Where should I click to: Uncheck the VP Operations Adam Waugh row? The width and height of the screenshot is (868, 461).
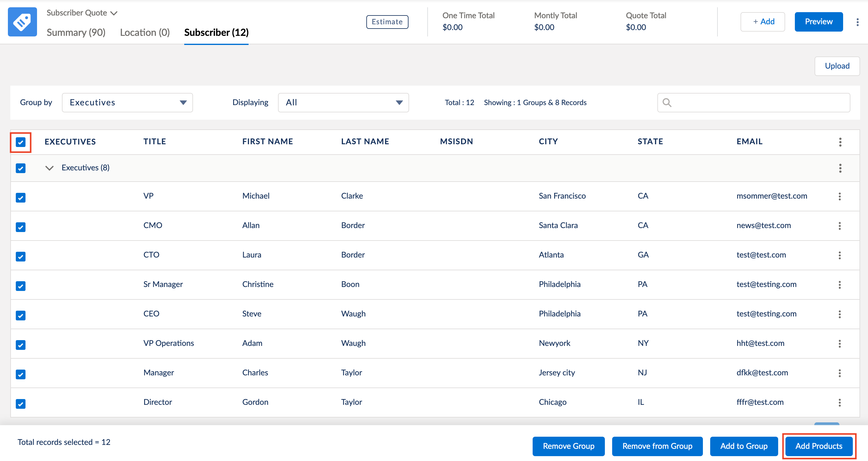coord(21,345)
